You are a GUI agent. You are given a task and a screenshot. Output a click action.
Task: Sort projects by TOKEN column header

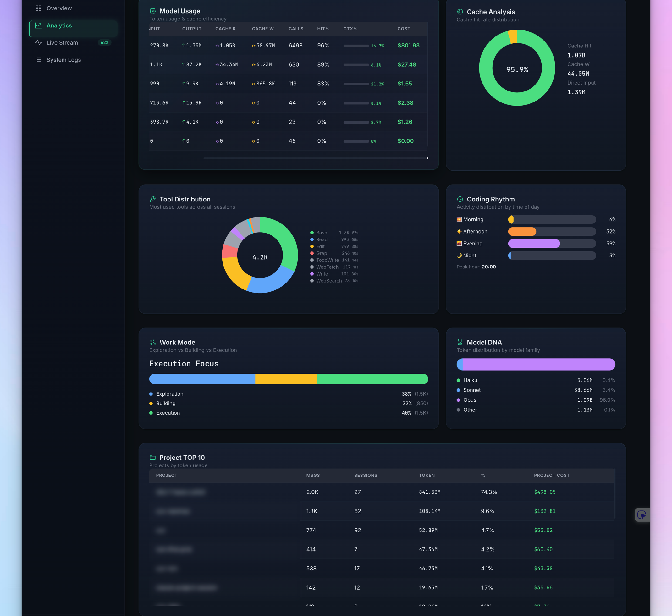click(427, 475)
